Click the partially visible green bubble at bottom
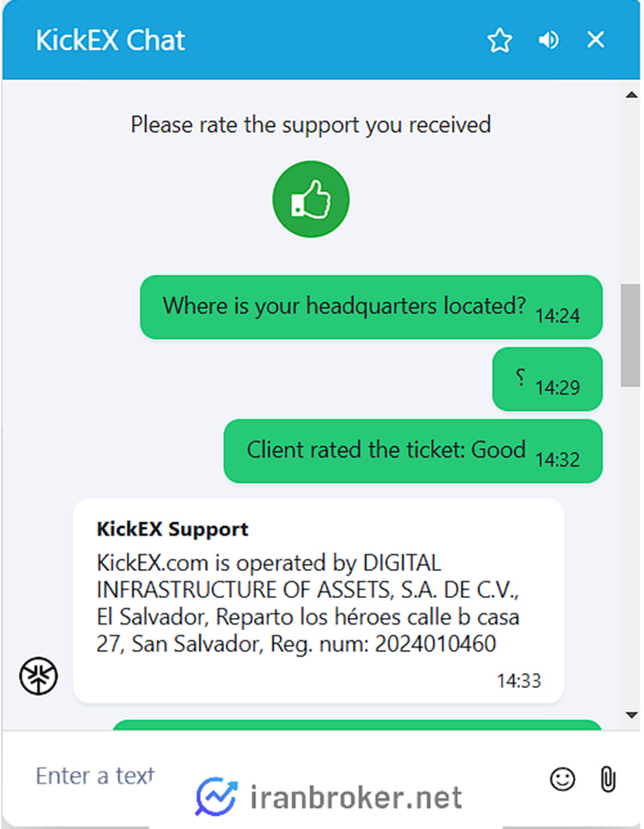 tap(357, 725)
